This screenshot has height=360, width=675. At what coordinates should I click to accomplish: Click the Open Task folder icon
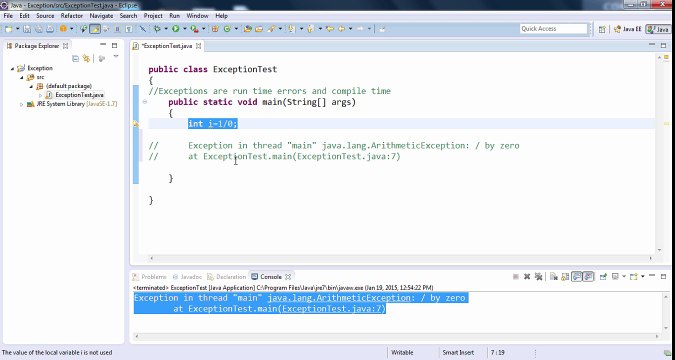(259, 29)
